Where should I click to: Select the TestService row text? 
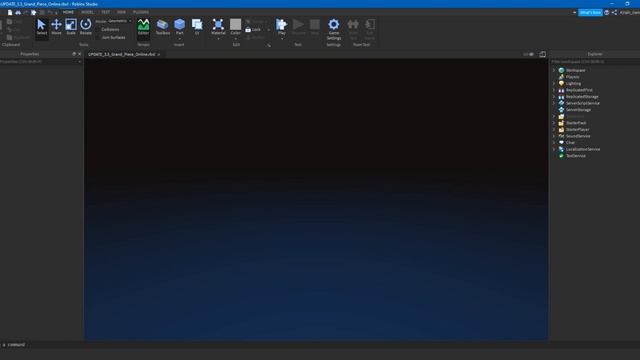click(576, 156)
